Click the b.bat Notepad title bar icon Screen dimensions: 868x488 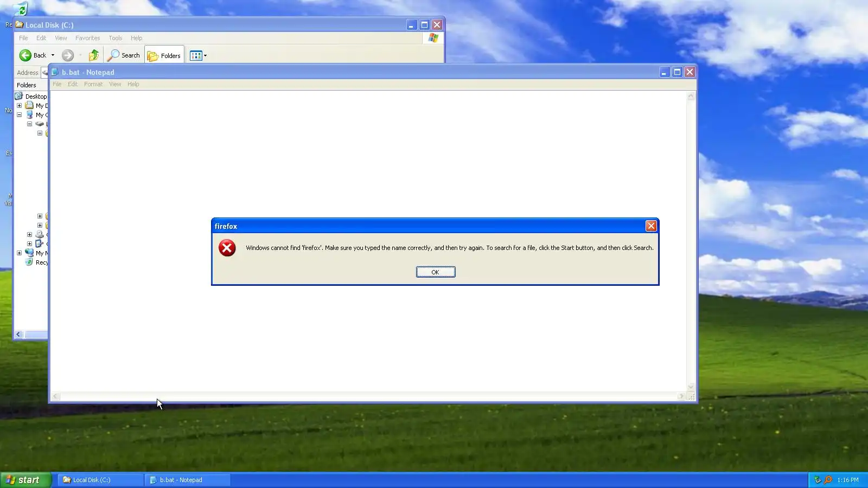tap(55, 72)
